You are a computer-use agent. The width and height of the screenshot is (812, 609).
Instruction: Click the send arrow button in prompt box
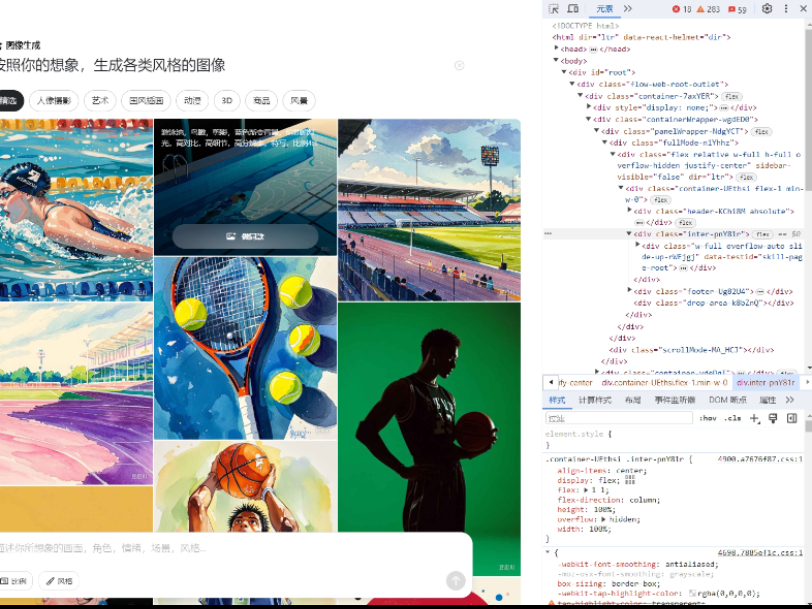[456, 581]
